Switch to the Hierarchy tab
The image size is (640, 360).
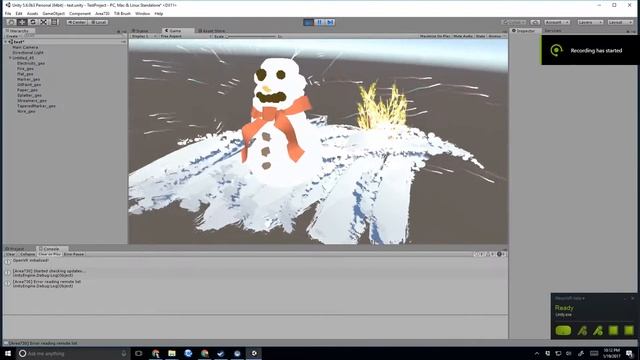pos(18,31)
